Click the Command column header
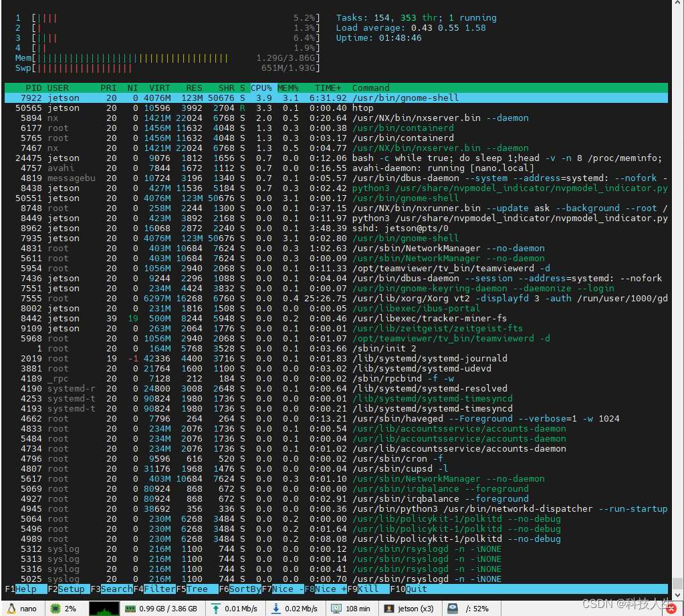This screenshot has width=684, height=616. [x=371, y=88]
